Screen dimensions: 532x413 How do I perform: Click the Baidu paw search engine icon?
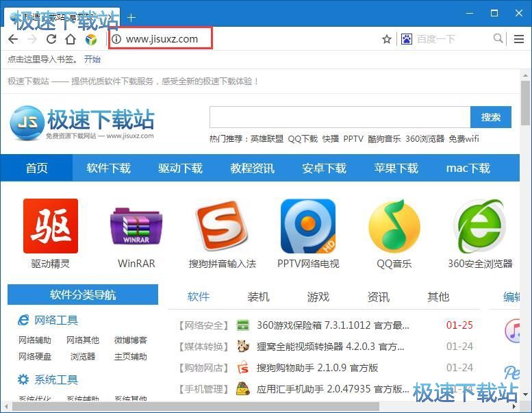[407, 39]
